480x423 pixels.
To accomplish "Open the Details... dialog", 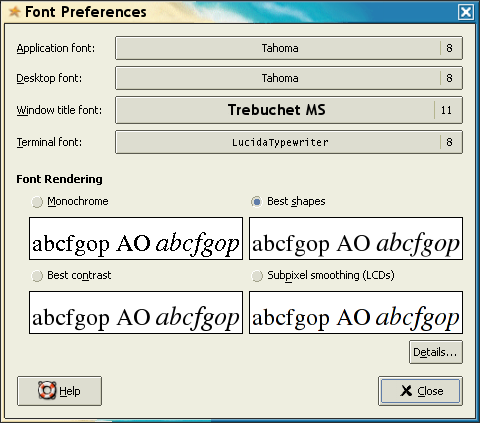I will coord(436,352).
